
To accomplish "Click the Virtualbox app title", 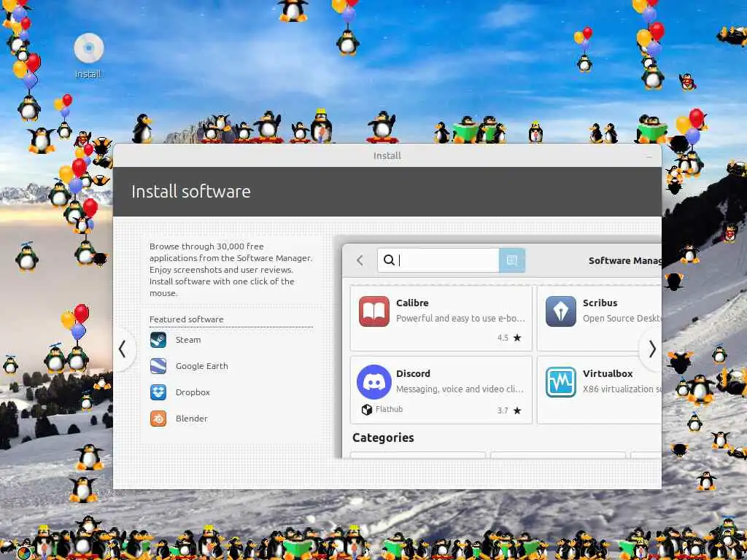I will [608, 374].
